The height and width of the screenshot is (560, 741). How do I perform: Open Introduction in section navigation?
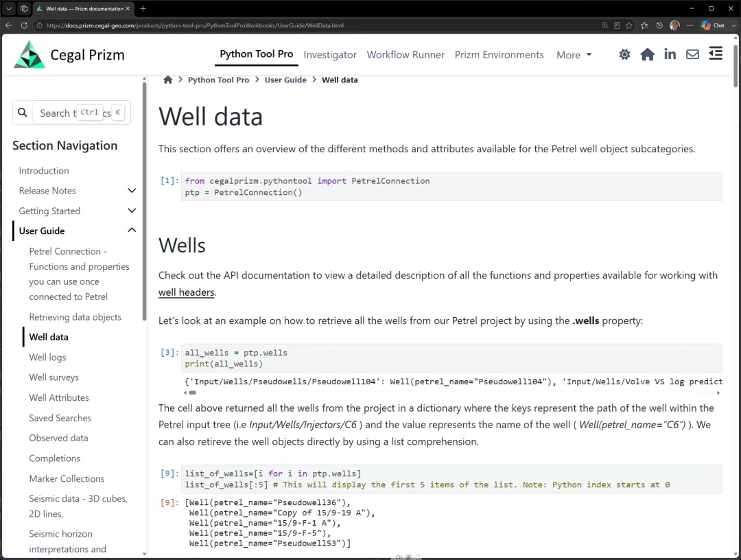click(44, 171)
